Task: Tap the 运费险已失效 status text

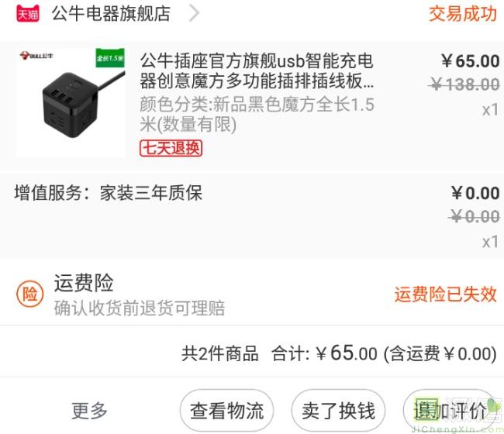Action: [446, 294]
